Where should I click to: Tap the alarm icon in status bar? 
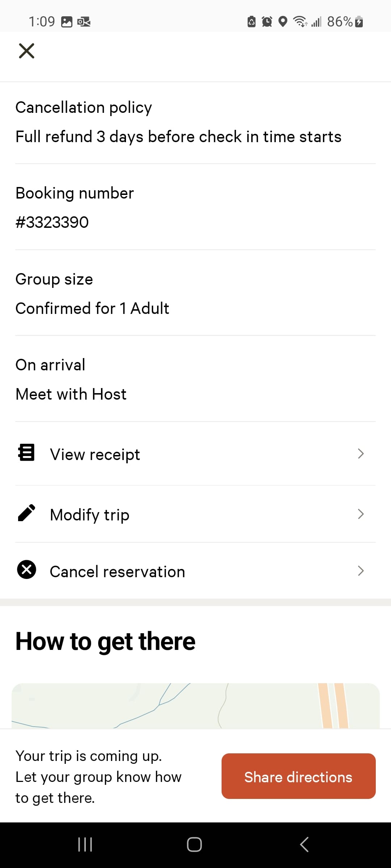point(267,22)
